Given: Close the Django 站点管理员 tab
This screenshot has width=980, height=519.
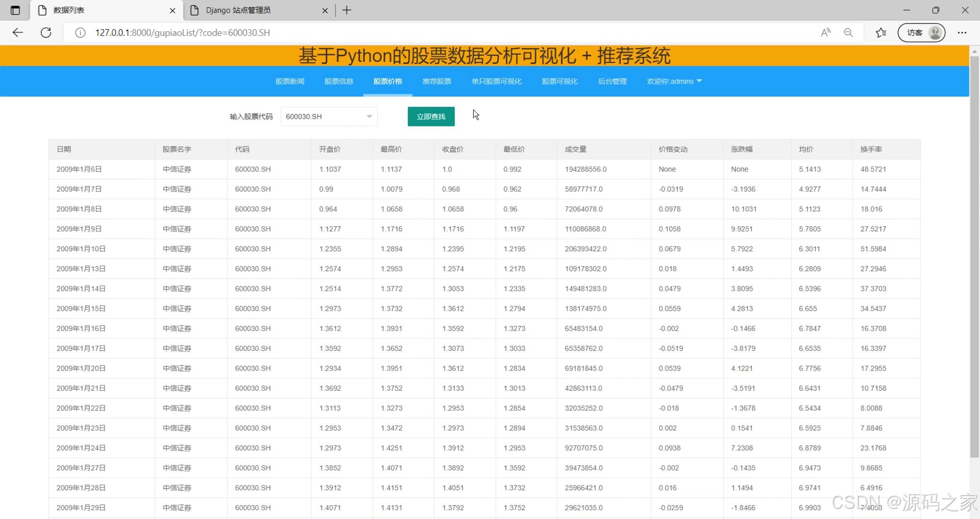Looking at the screenshot, I should click(325, 11).
